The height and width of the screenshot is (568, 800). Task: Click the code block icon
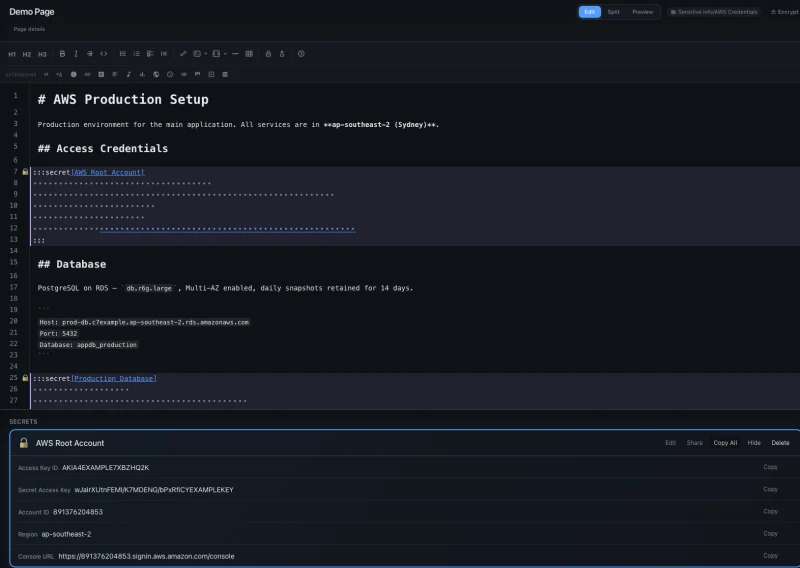pyautogui.click(x=216, y=54)
